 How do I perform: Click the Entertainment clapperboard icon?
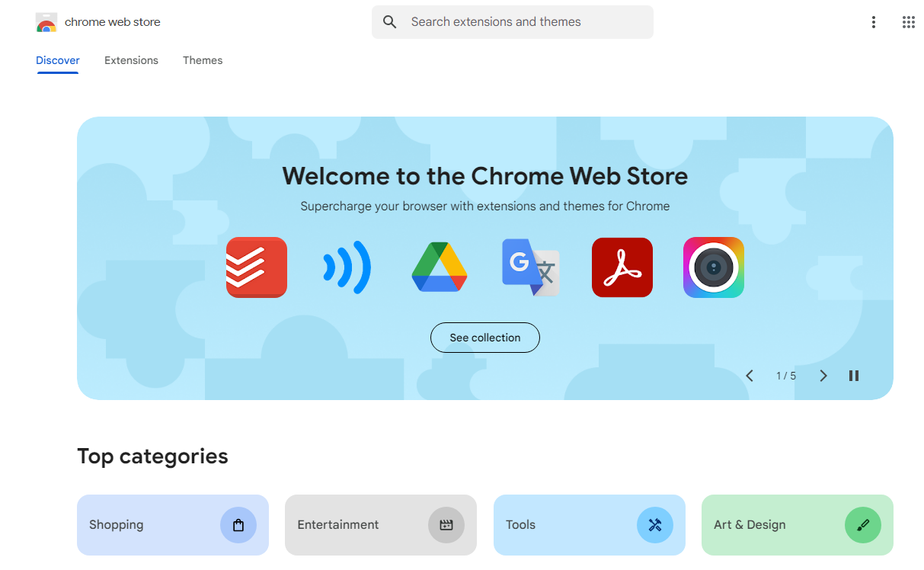[446, 525]
